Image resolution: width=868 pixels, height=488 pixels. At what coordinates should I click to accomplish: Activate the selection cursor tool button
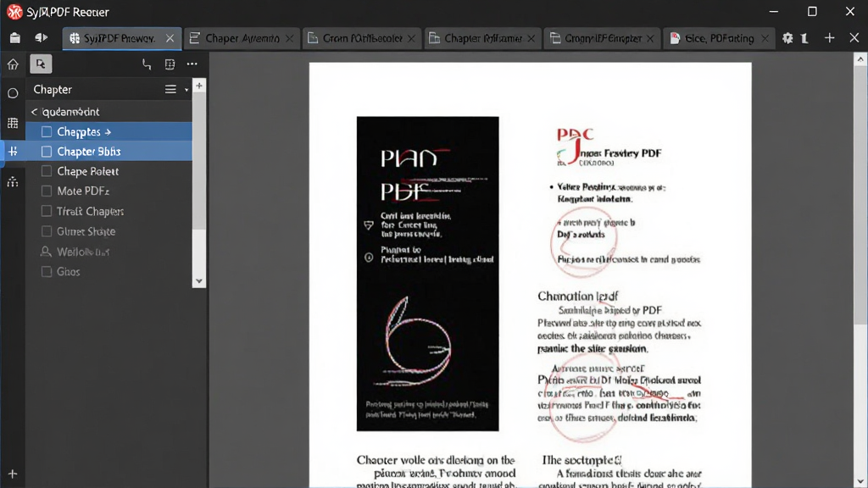coord(41,64)
